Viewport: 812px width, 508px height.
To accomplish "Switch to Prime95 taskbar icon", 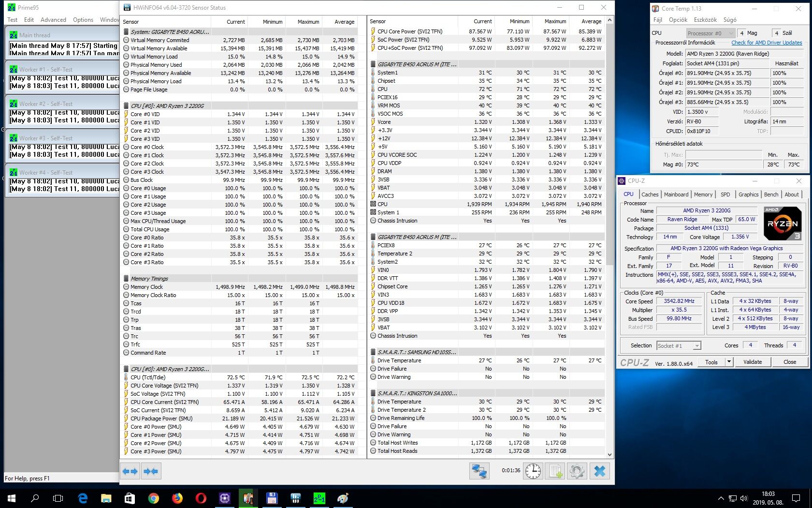I will click(319, 498).
